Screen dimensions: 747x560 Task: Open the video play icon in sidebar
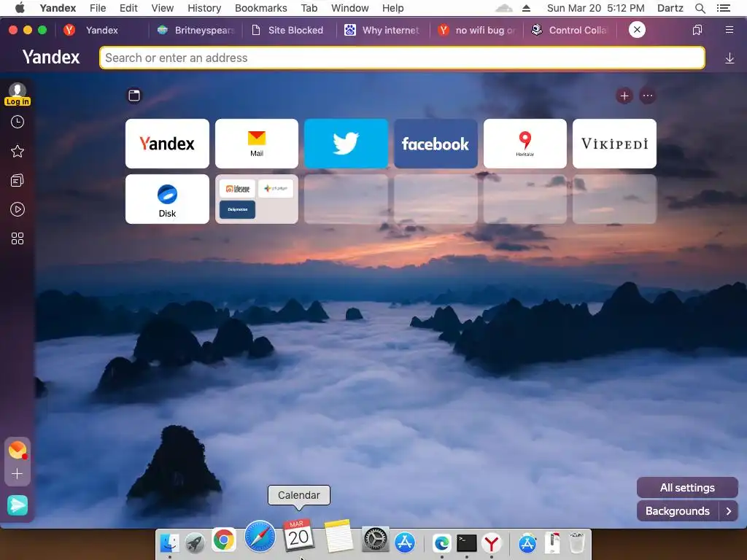pos(18,209)
